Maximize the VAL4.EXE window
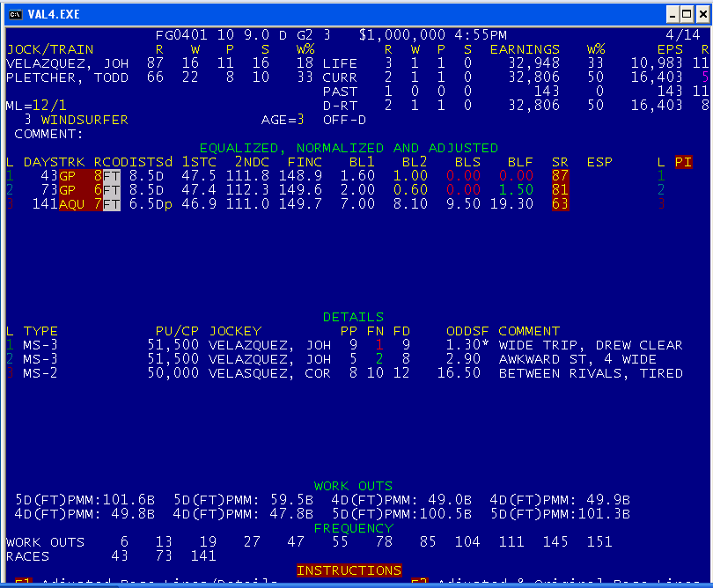This screenshot has width=713, height=588. pyautogui.click(x=687, y=15)
